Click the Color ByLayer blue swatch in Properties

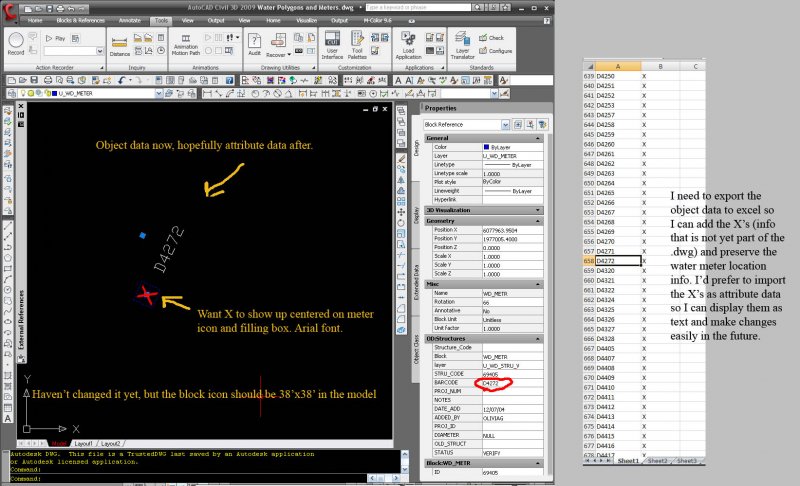pyautogui.click(x=486, y=147)
